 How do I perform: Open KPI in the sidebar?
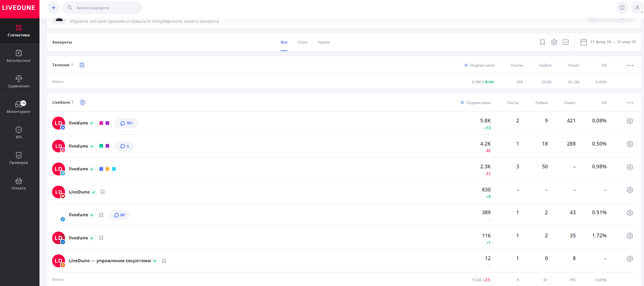19,133
